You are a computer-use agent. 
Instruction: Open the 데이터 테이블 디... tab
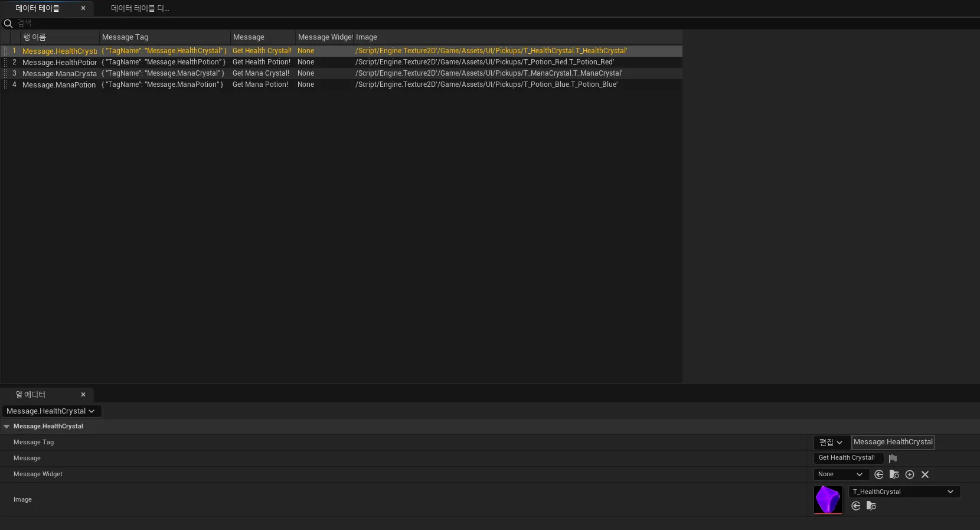(x=140, y=8)
